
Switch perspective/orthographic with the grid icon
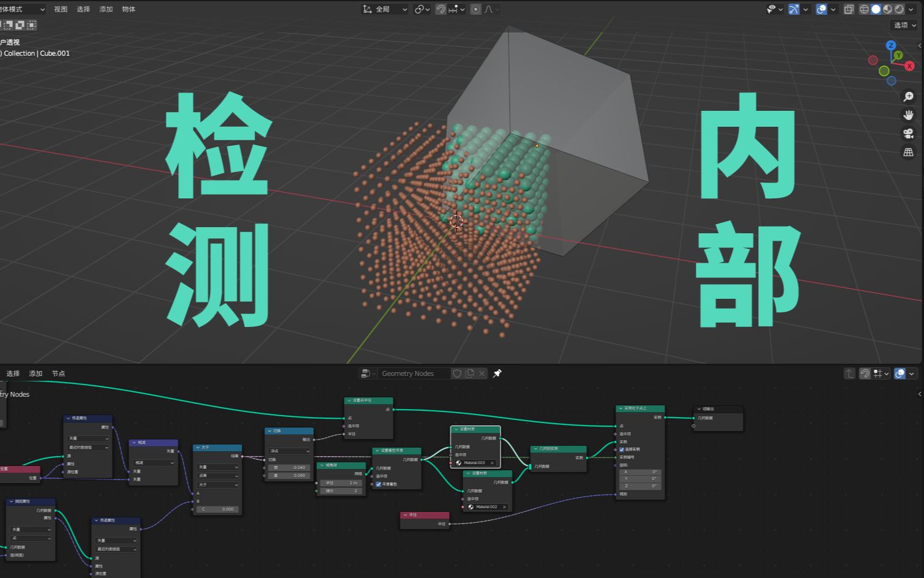[909, 152]
